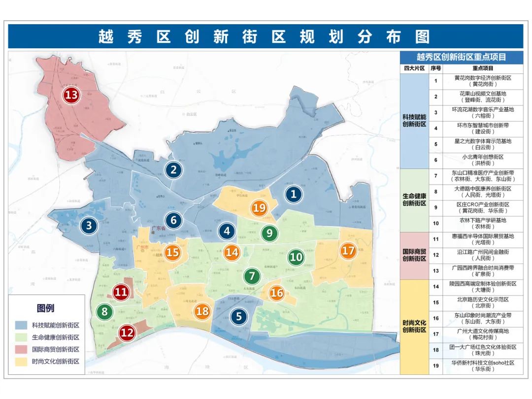Image resolution: width=532 pixels, height=399 pixels.
Task: Click the green map marker numbered 7
Action: (x=252, y=276)
